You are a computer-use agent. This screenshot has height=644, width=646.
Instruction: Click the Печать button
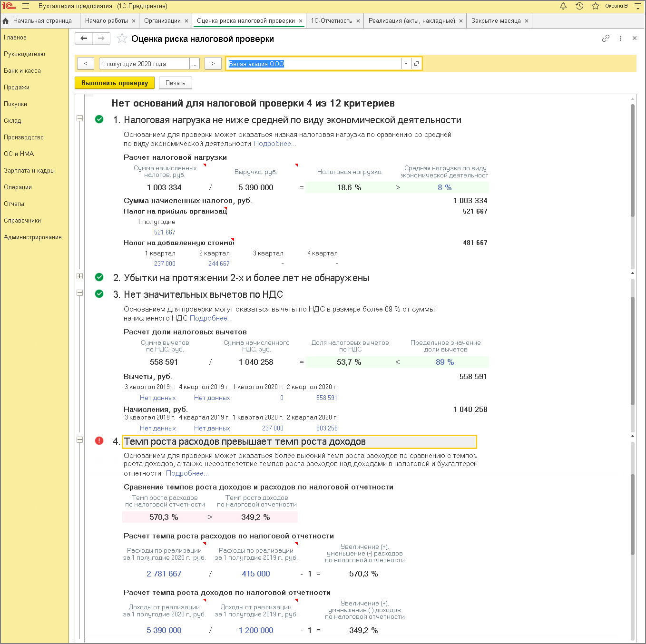click(175, 83)
